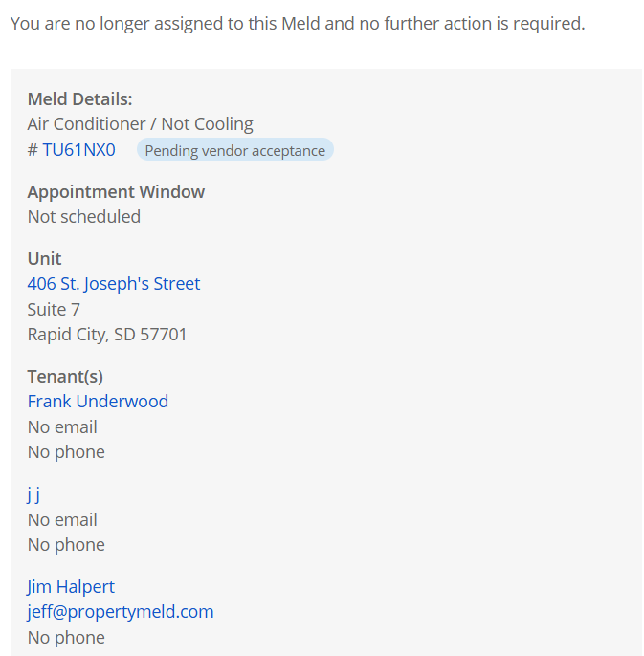Open the tenant link named j j
The image size is (644, 656).
pos(33,494)
